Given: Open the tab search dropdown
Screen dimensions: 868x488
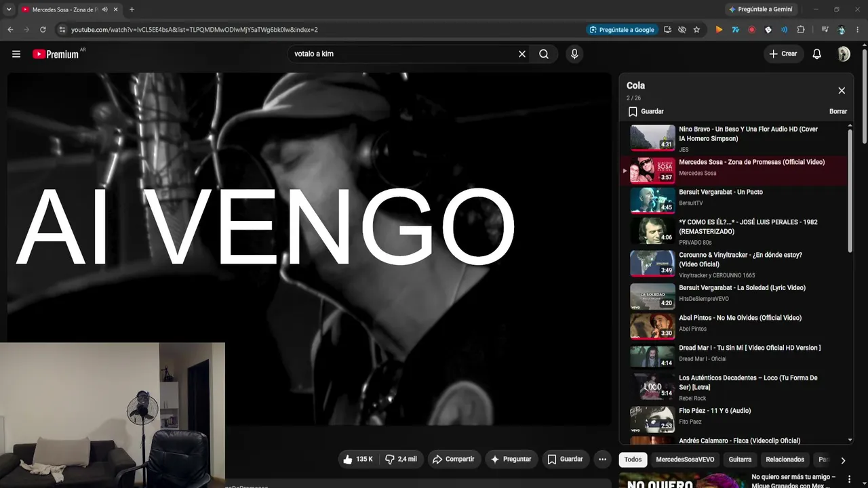Looking at the screenshot, I should [9, 9].
